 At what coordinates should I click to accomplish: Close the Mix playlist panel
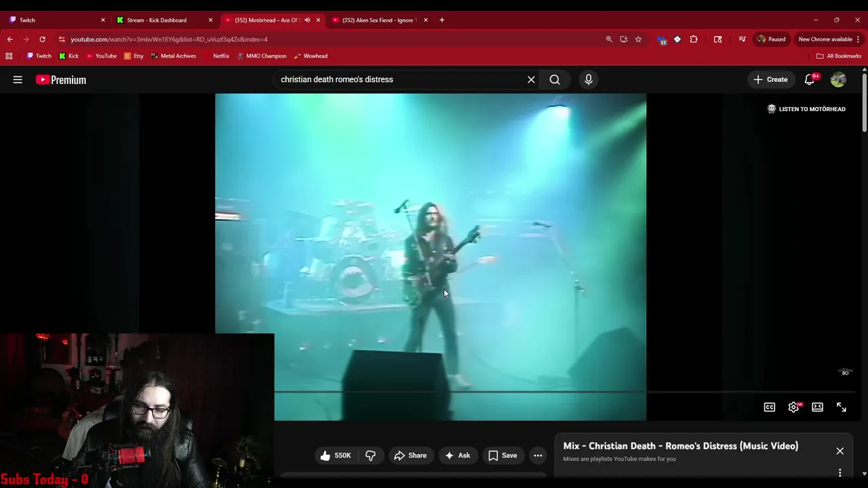point(840,451)
